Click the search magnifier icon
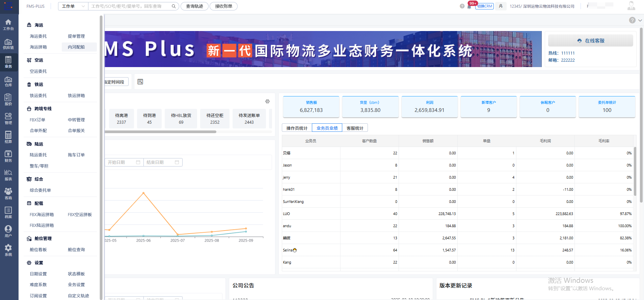 (x=173, y=6)
